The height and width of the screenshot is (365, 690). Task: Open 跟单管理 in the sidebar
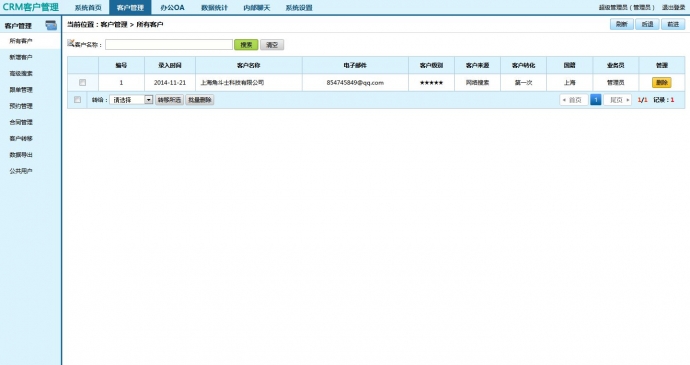point(21,90)
